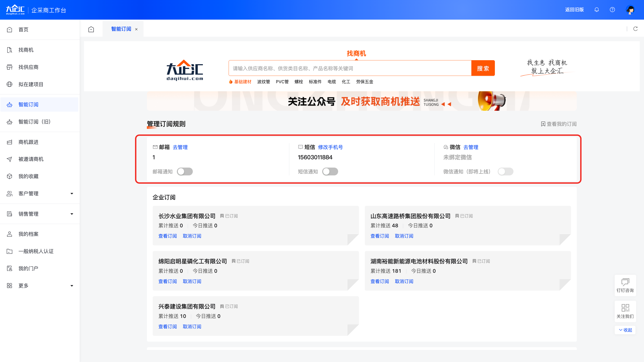Click the 首页 sidebar icon
The image size is (644, 362).
[9, 30]
